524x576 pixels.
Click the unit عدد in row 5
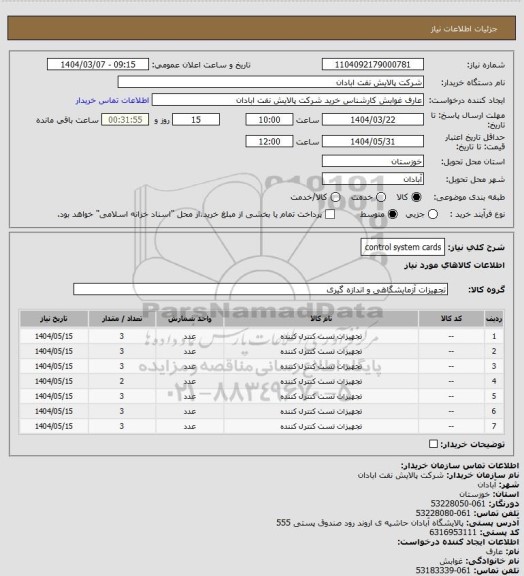point(190,396)
